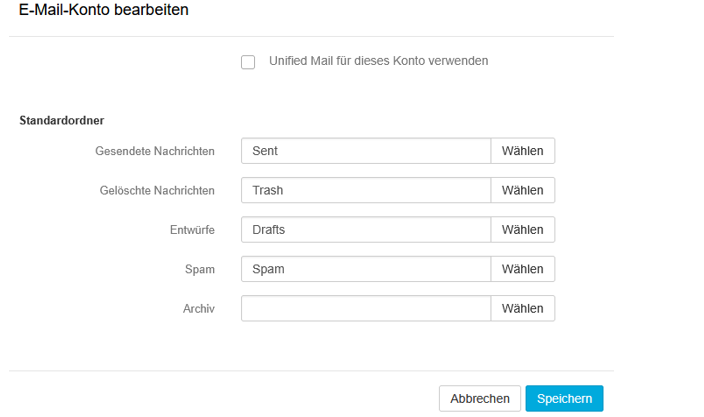The height and width of the screenshot is (417, 704).
Task: Click the Entwürfe field containing Drafts
Action: 365,230
